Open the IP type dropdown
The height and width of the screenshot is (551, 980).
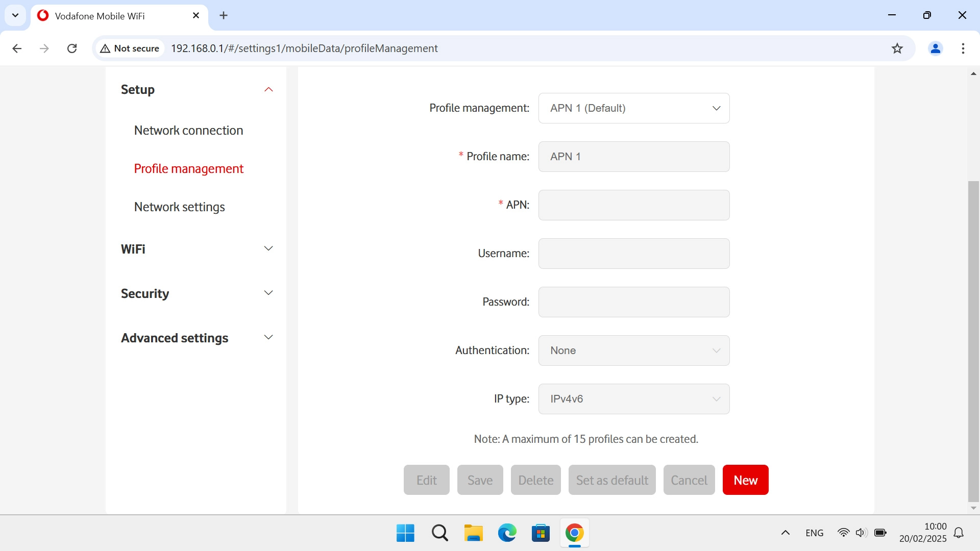(633, 399)
